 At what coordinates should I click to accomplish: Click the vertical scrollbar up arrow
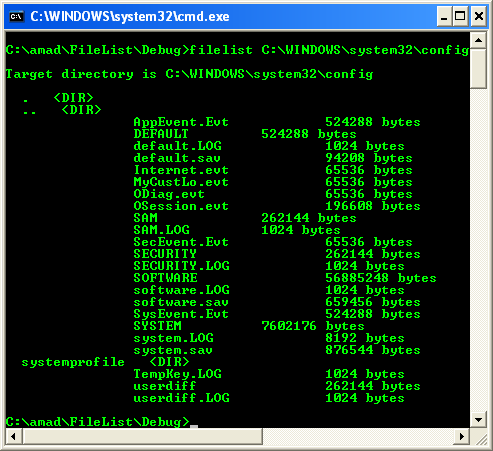478,40
